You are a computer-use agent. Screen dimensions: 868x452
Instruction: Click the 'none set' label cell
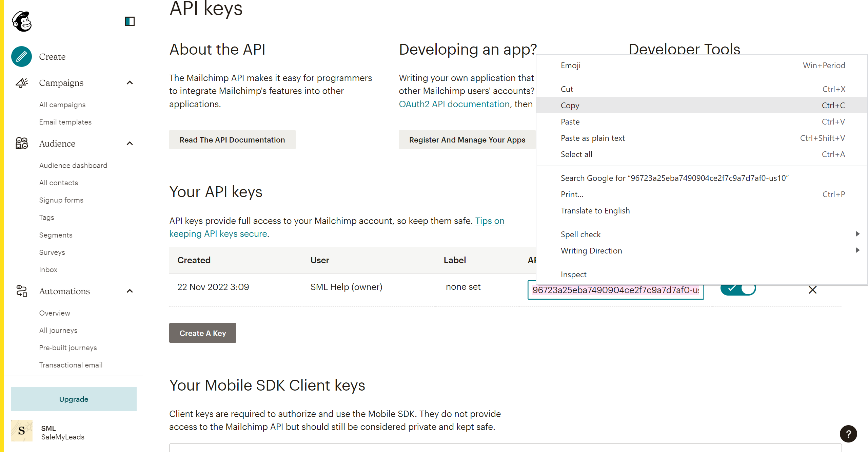click(463, 287)
